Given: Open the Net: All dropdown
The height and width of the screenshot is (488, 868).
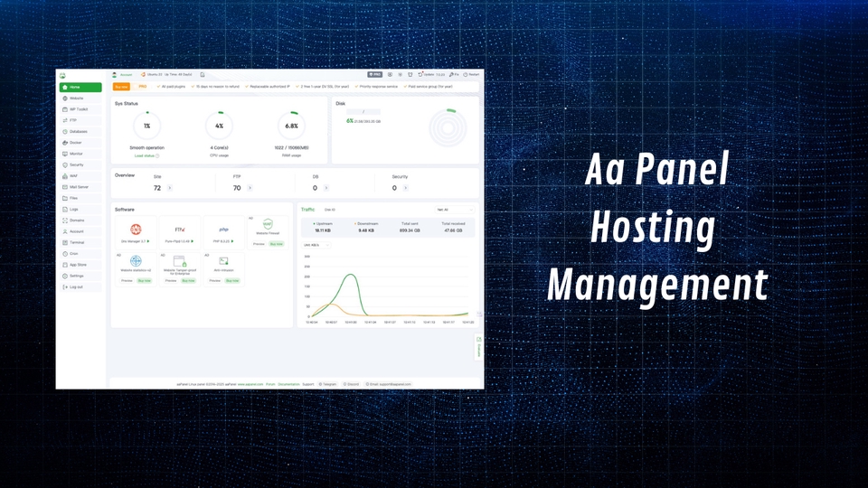Looking at the screenshot, I should coord(454,210).
